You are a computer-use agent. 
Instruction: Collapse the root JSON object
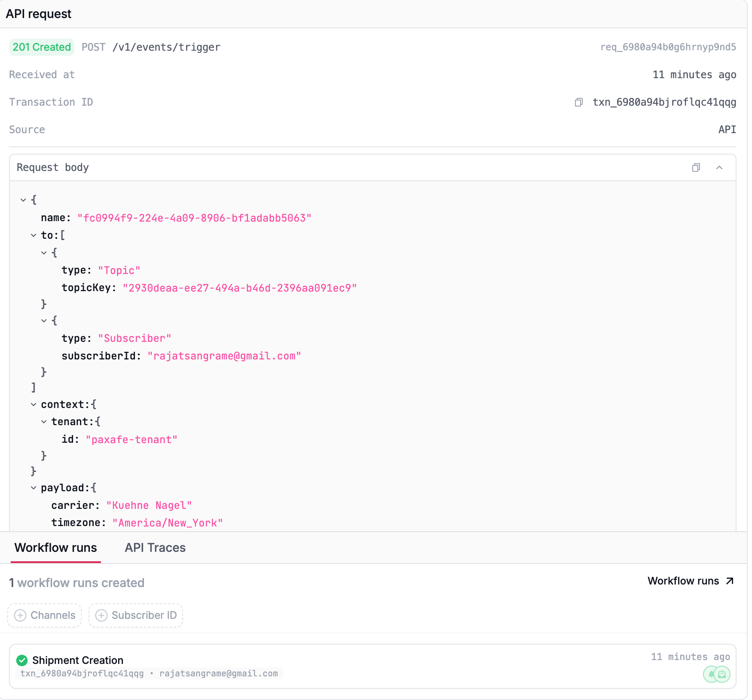pyautogui.click(x=23, y=200)
